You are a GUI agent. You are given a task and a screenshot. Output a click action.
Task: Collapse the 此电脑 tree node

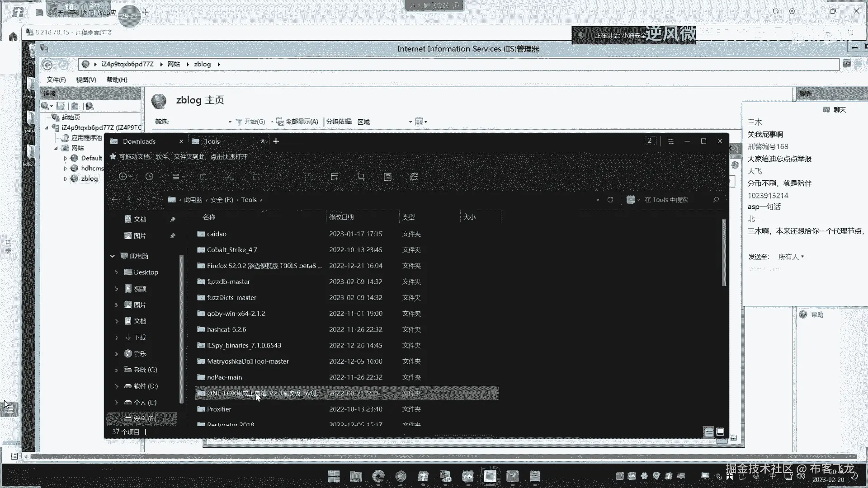(x=113, y=256)
